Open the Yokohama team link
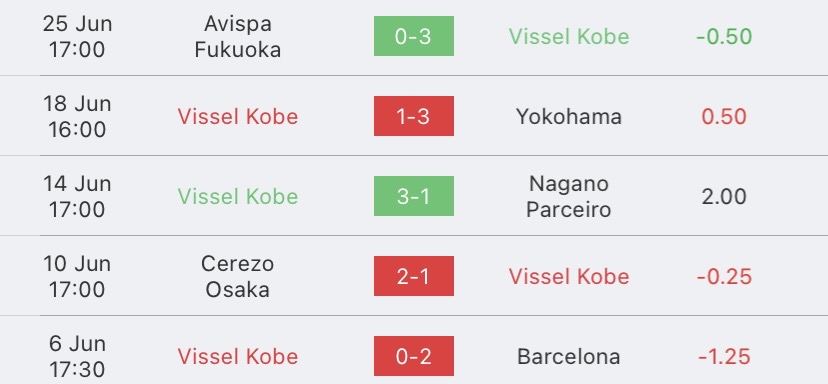The image size is (828, 384). [569, 117]
